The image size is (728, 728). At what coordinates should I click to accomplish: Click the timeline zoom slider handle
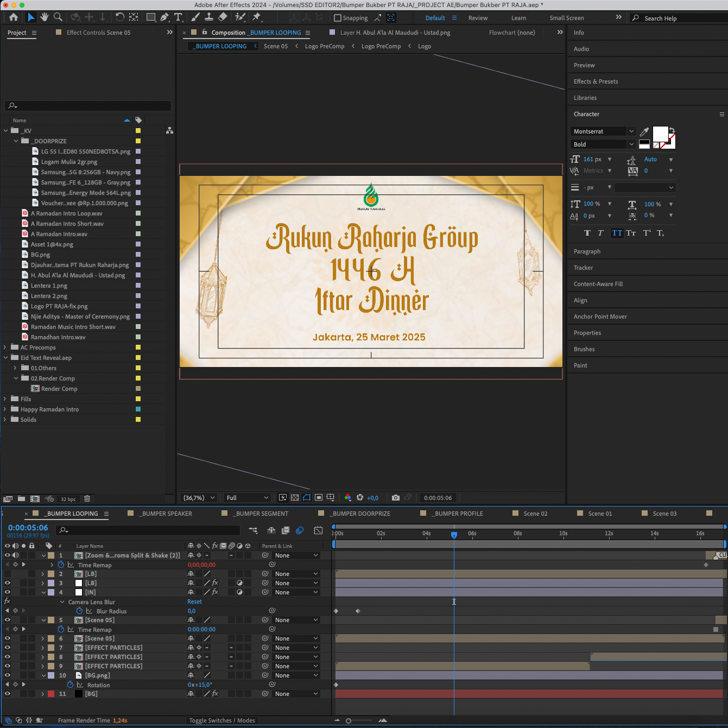point(349,721)
